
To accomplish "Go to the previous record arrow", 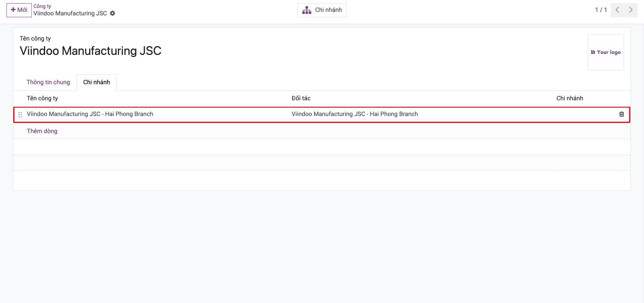I will point(617,10).
